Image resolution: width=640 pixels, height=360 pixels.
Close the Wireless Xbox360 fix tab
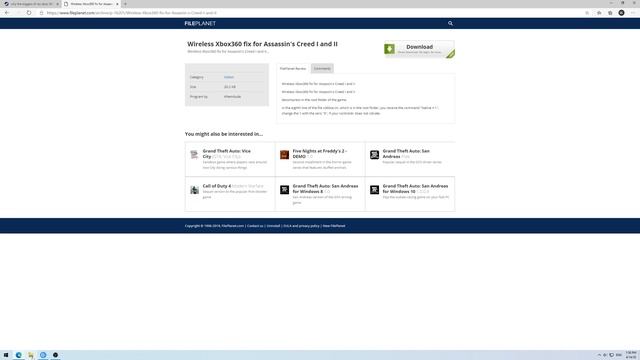click(117, 4)
